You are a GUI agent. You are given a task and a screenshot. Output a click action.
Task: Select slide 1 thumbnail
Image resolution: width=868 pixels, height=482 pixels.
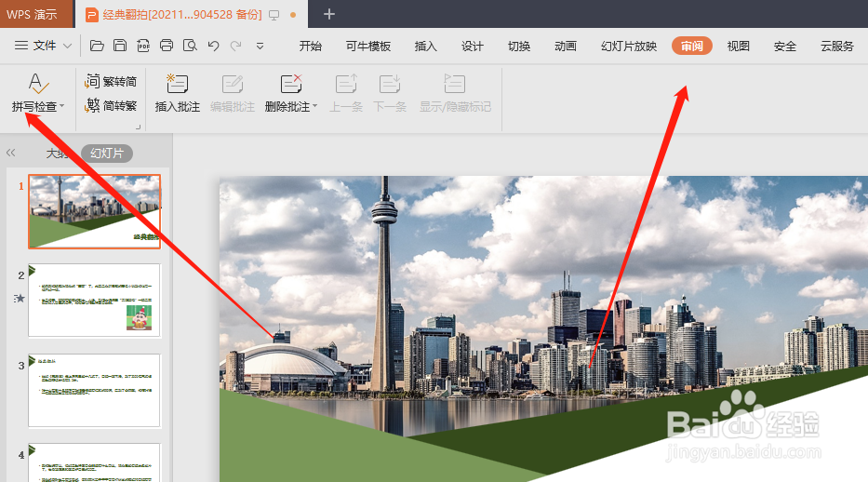tap(95, 211)
